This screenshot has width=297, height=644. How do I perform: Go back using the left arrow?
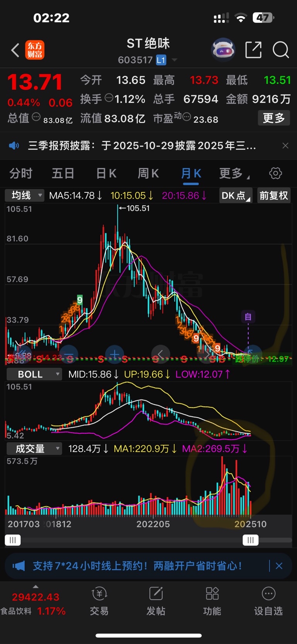pos(15,50)
